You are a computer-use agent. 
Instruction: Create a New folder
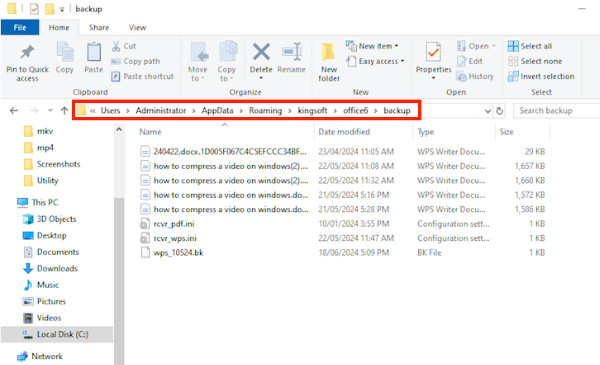tap(329, 62)
